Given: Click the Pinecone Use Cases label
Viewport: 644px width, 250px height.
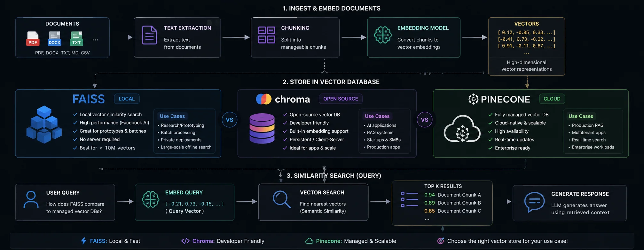Looking at the screenshot, I should [581, 116].
